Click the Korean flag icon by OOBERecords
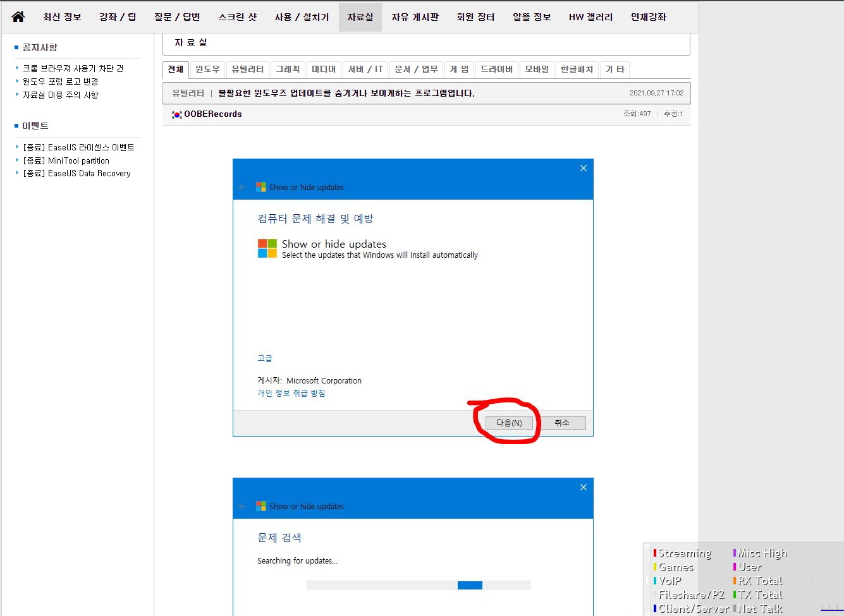The height and width of the screenshot is (616, 844). coord(177,115)
